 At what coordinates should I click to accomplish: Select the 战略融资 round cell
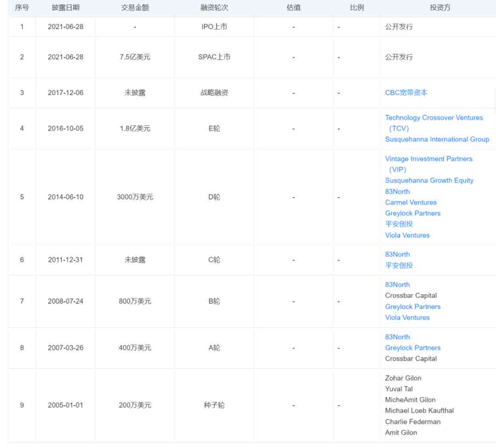click(x=214, y=93)
